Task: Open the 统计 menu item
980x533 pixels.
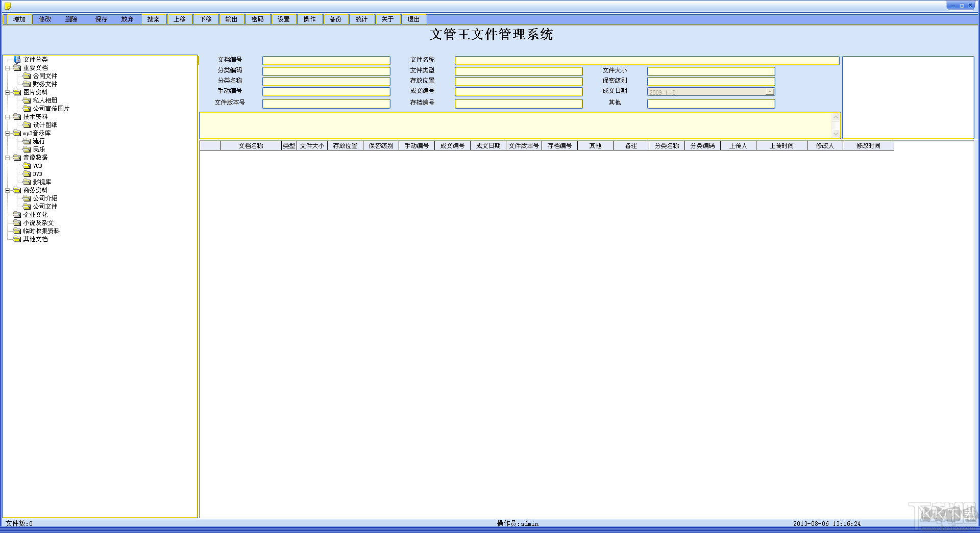Action: click(361, 19)
